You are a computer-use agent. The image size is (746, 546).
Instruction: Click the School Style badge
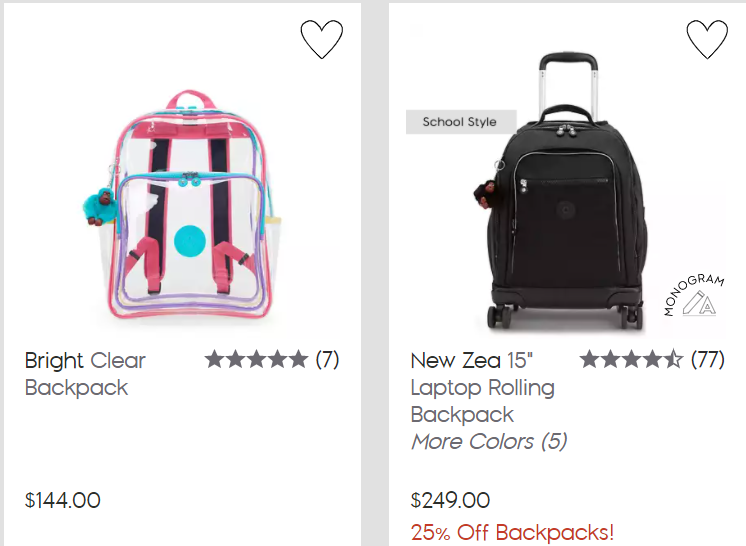click(461, 122)
